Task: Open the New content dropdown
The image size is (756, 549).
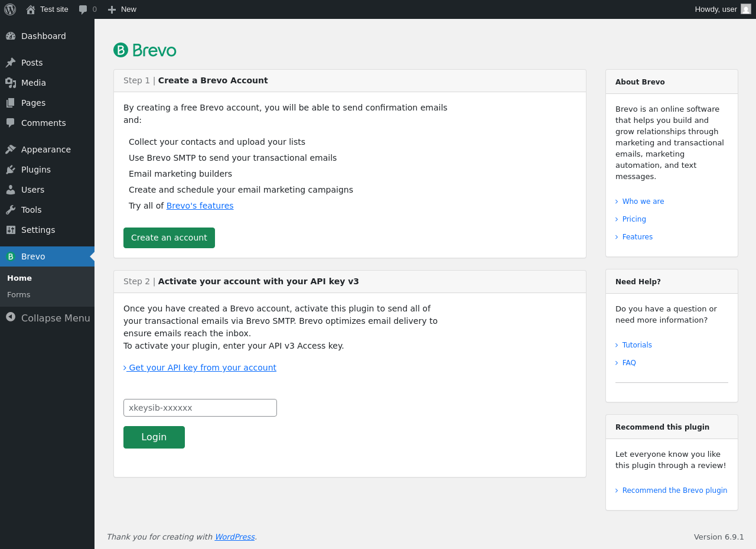Action: [x=122, y=9]
